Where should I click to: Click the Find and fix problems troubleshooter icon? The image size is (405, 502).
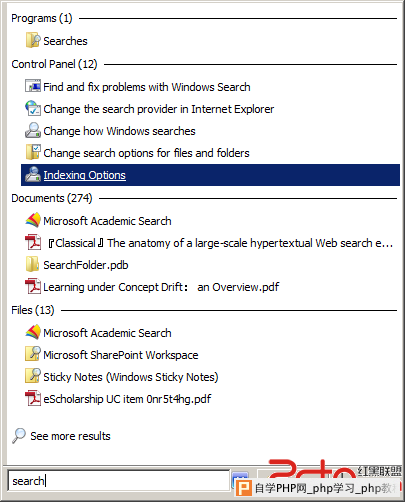point(33,86)
